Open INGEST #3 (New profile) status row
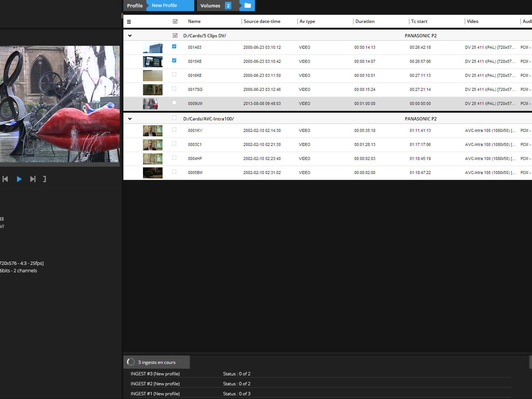Screen dimensions: 532x399 (x=155, y=374)
